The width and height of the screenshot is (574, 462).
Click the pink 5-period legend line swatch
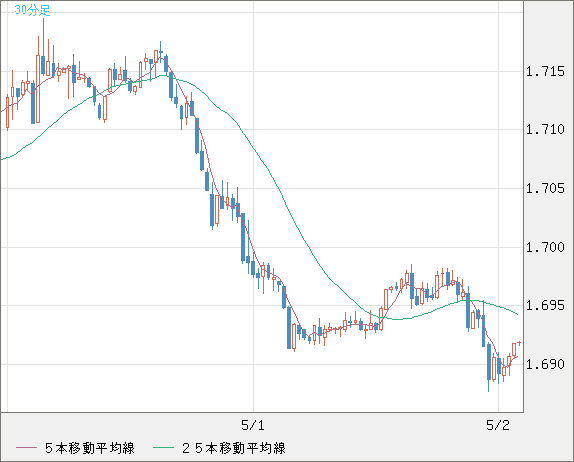tap(26, 448)
